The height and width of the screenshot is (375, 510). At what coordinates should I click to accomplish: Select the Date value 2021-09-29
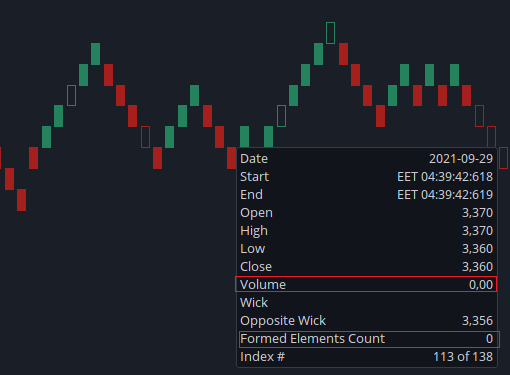pyautogui.click(x=461, y=159)
